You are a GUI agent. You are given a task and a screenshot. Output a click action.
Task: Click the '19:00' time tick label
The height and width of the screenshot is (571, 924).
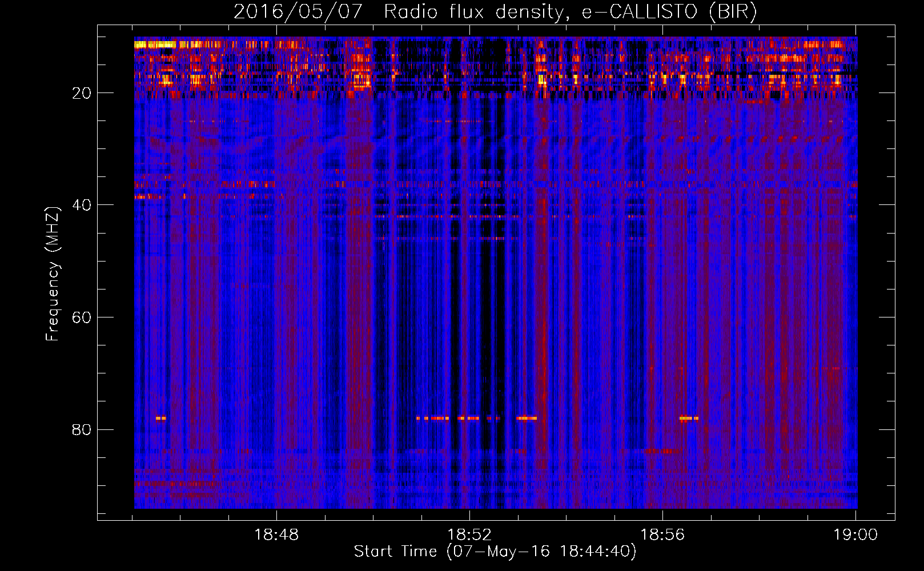(x=855, y=535)
